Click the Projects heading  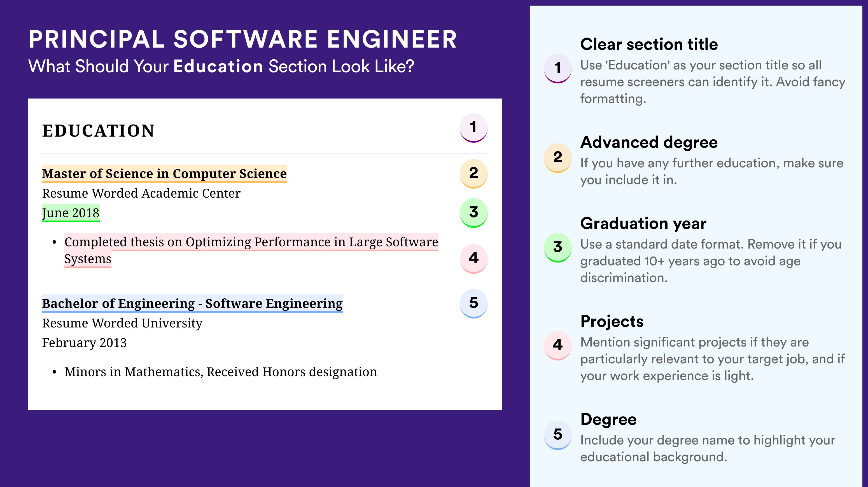(x=612, y=321)
